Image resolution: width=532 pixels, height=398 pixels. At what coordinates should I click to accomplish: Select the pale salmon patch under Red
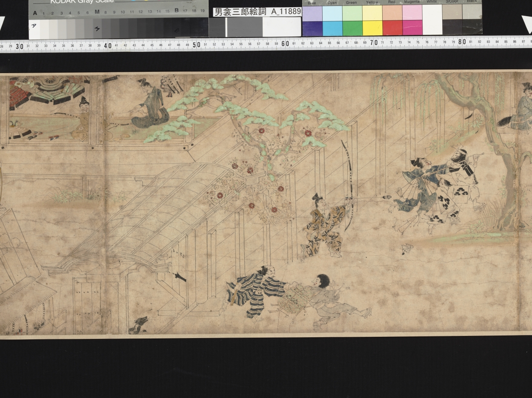click(x=392, y=13)
